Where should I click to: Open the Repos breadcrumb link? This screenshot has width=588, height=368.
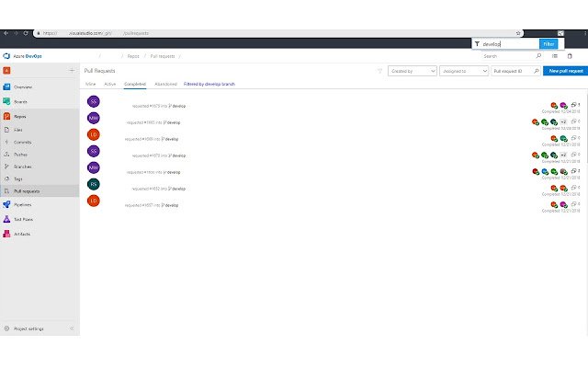tap(133, 56)
